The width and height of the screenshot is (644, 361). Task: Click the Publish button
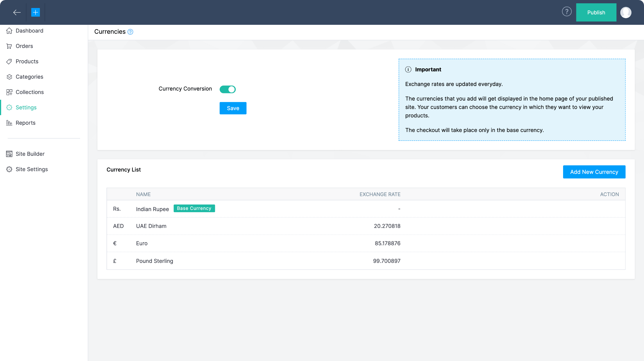596,12
